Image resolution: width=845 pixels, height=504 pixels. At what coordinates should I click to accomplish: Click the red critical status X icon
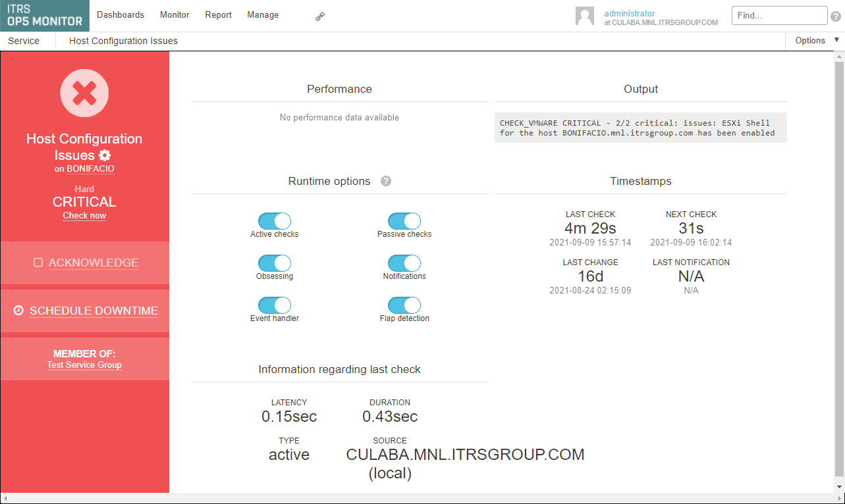pyautogui.click(x=84, y=93)
